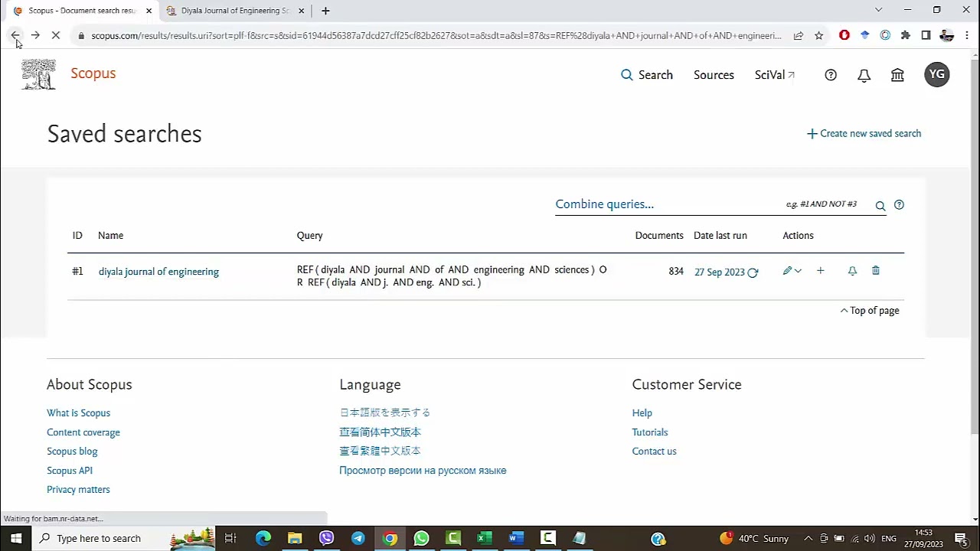The width and height of the screenshot is (980, 551).
Task: Open diyala journal of engineering saved search
Action: click(x=158, y=272)
